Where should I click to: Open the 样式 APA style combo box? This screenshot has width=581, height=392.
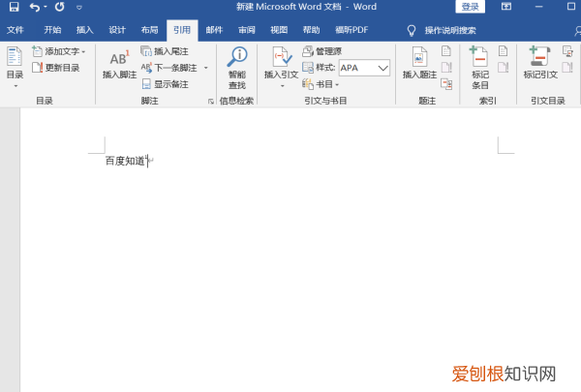click(x=364, y=68)
